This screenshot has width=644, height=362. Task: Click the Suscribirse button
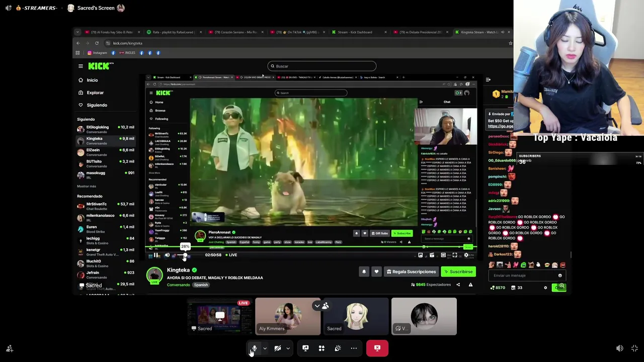(458, 271)
